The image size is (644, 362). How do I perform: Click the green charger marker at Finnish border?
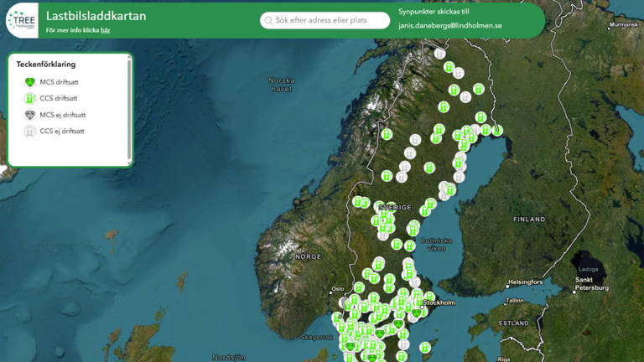(x=497, y=130)
